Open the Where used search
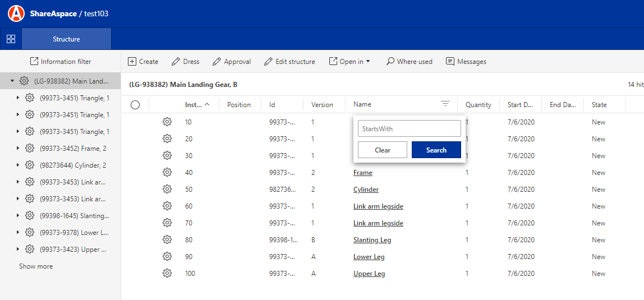Screen dimensions: 644x300 (409, 62)
